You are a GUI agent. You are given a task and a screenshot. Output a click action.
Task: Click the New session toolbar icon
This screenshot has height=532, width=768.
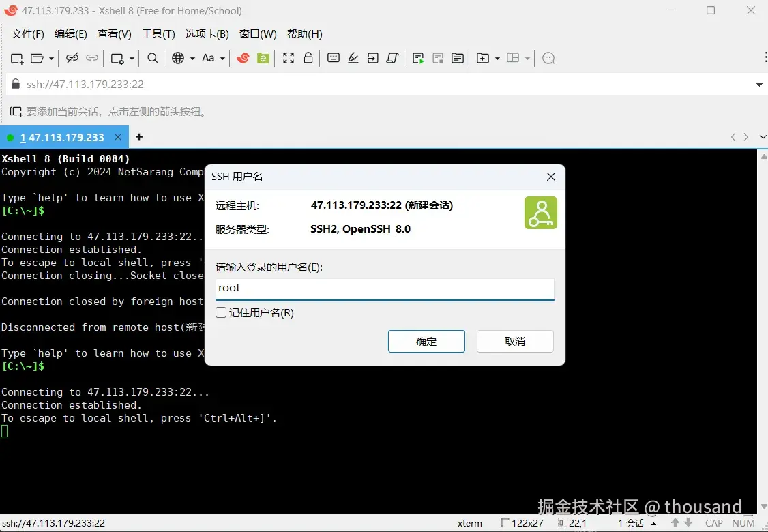(17, 58)
